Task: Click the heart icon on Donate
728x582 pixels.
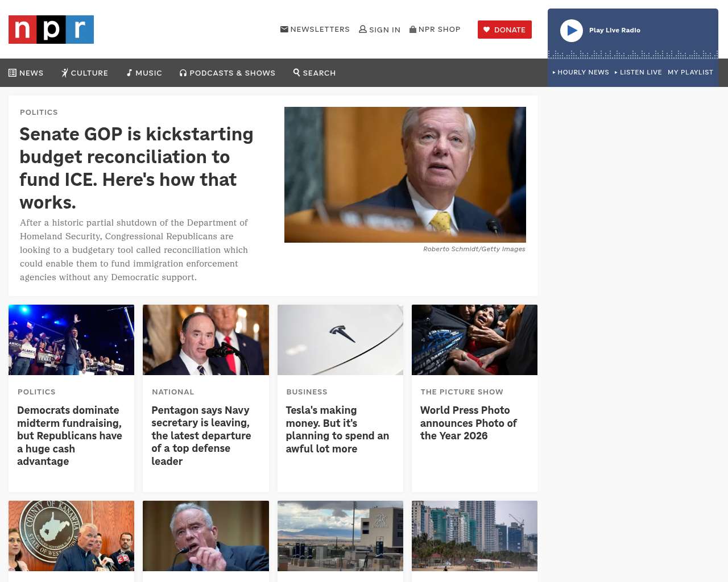Action: click(487, 30)
